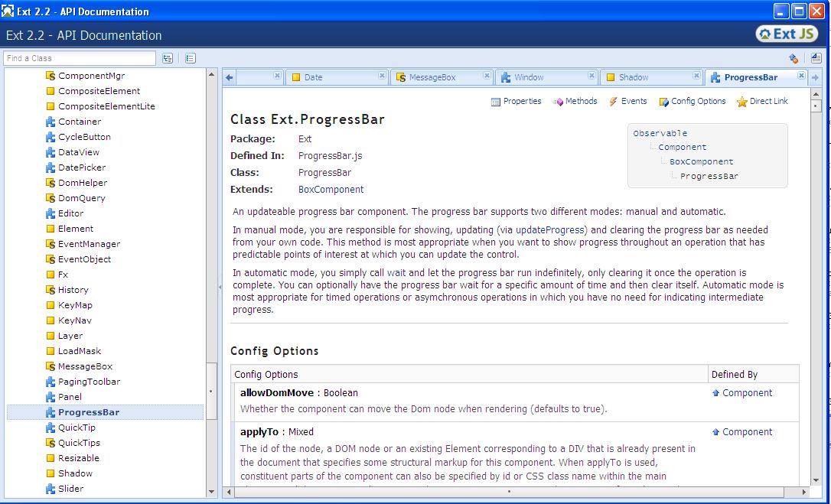Open Component link for allowDomMove

pos(748,393)
